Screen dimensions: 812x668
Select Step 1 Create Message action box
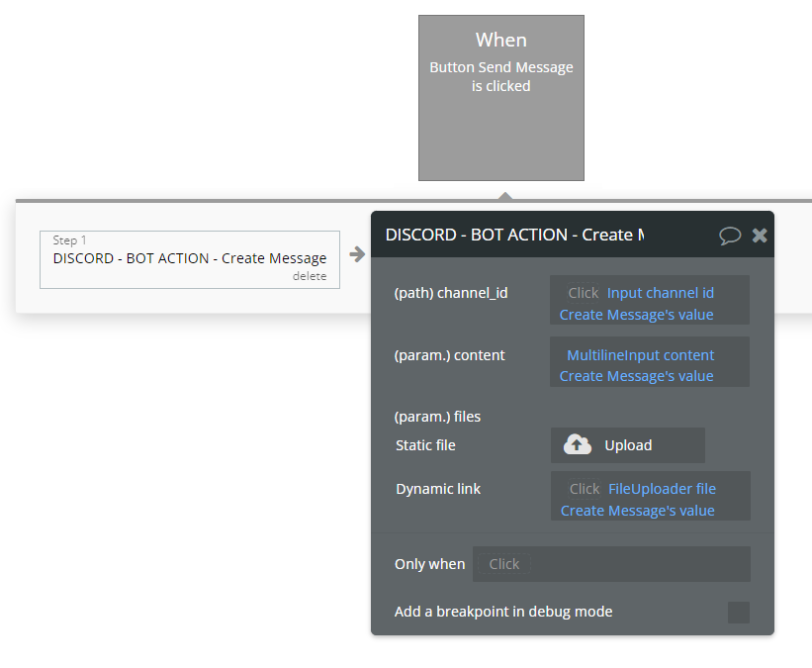point(190,259)
